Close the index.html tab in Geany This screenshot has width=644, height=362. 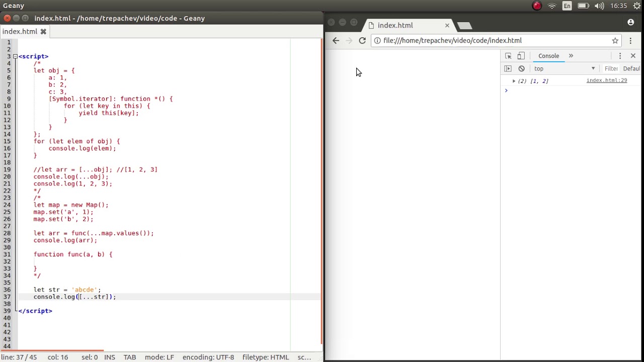tap(43, 32)
